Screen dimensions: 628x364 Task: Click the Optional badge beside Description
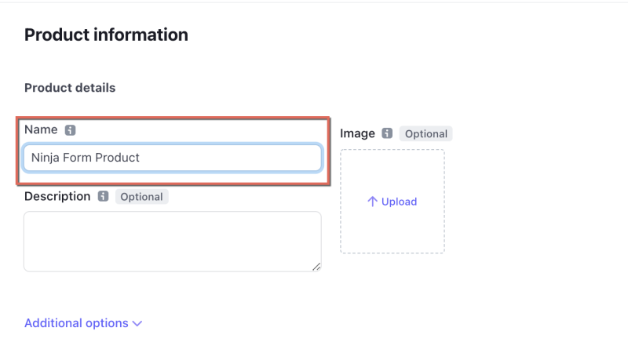click(141, 197)
